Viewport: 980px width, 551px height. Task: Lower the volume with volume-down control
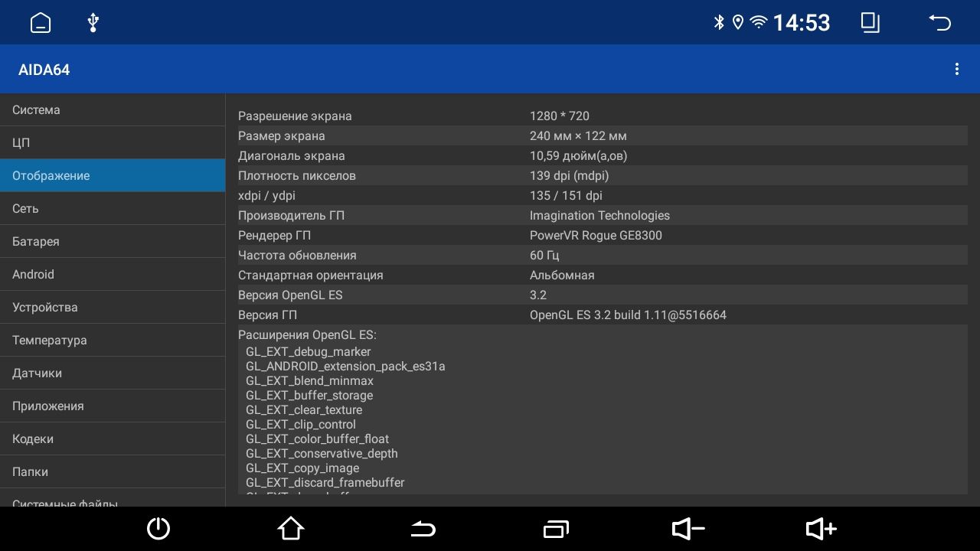click(x=688, y=529)
